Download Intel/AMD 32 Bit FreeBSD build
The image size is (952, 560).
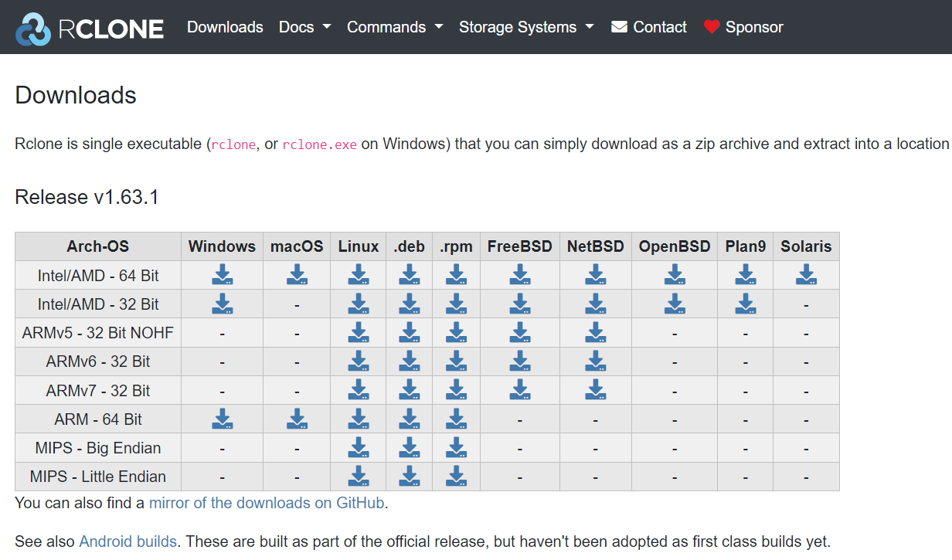[x=520, y=304]
